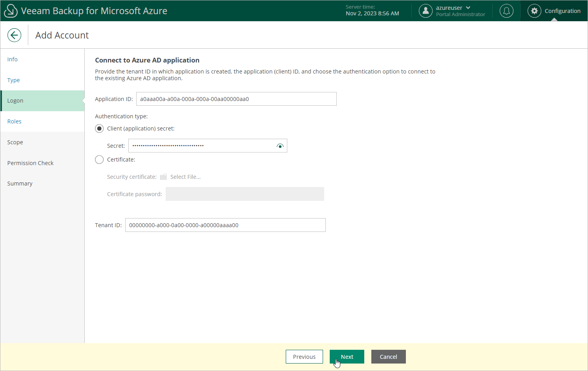Click into the Secret field
The width and height of the screenshot is (588, 371).
click(x=208, y=146)
